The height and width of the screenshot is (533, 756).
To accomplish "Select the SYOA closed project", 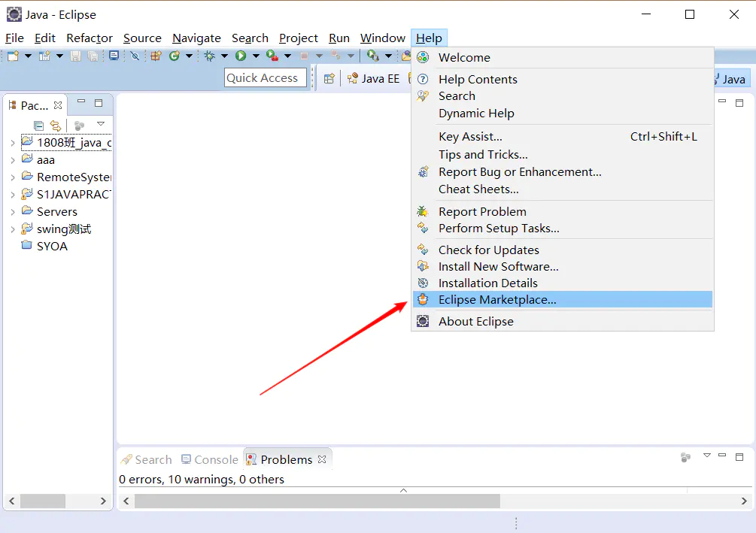I will click(x=45, y=247).
